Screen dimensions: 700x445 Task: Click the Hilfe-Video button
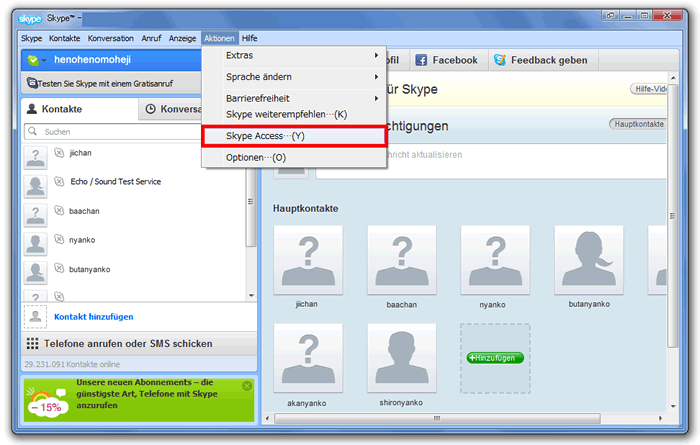coord(649,89)
